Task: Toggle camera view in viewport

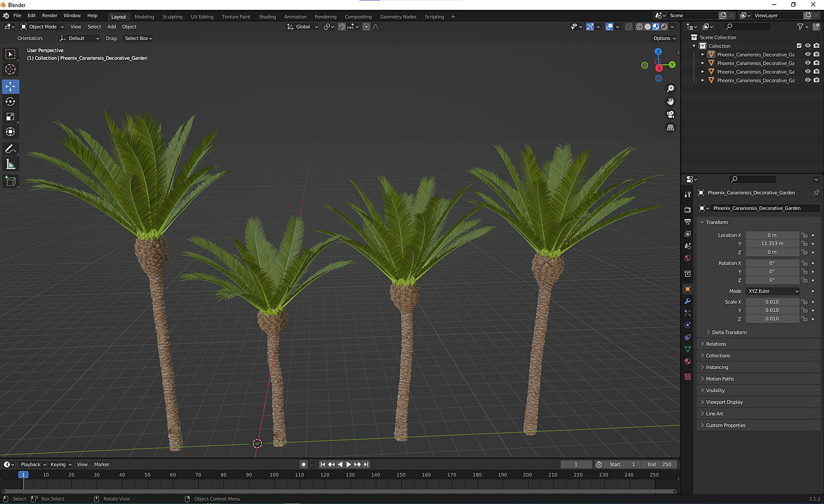Action: pos(670,114)
